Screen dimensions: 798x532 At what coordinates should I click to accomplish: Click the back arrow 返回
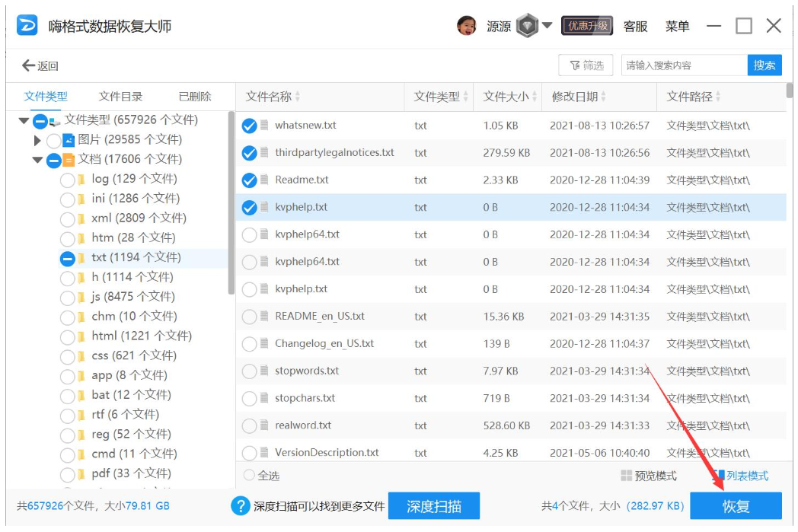(40, 65)
